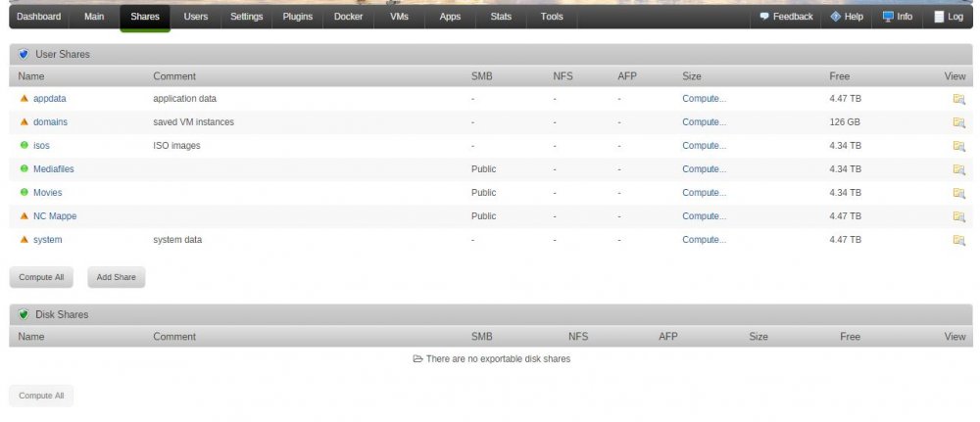Click the 'ISO images' comment text
This screenshot has width=980, height=422.
click(176, 146)
